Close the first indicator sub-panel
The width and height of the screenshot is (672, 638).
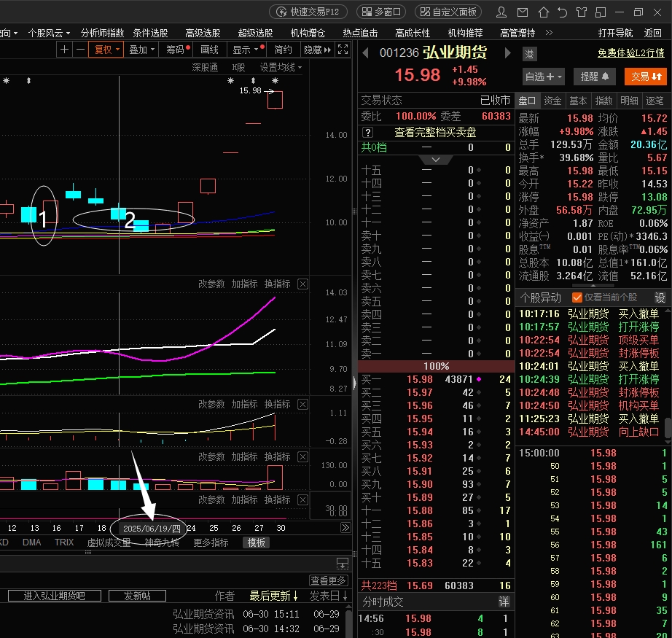point(302,284)
